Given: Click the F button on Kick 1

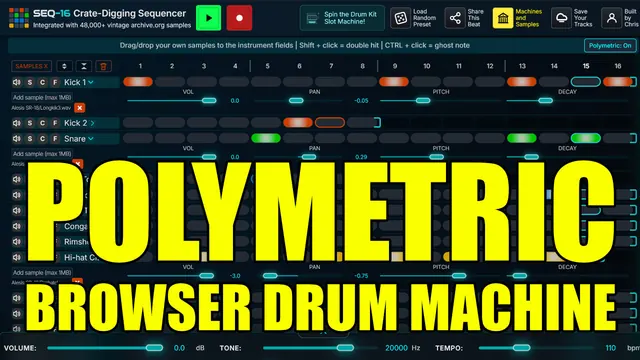Looking at the screenshot, I should [55, 82].
